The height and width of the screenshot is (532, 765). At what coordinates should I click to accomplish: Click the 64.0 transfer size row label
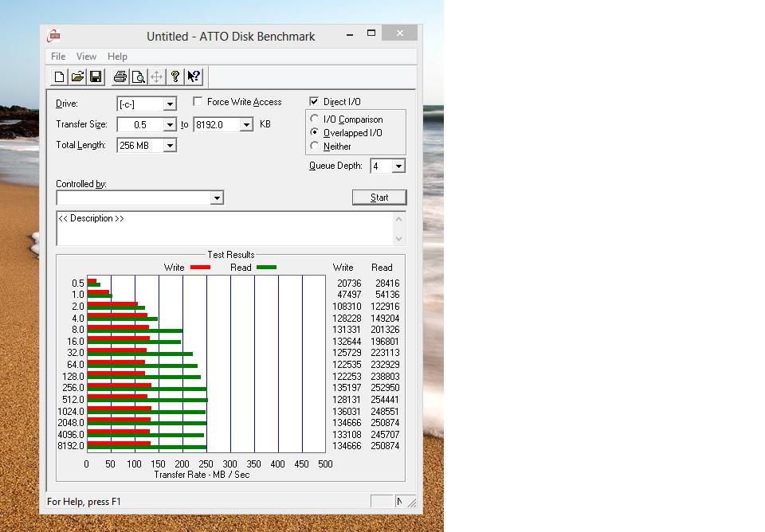point(76,365)
